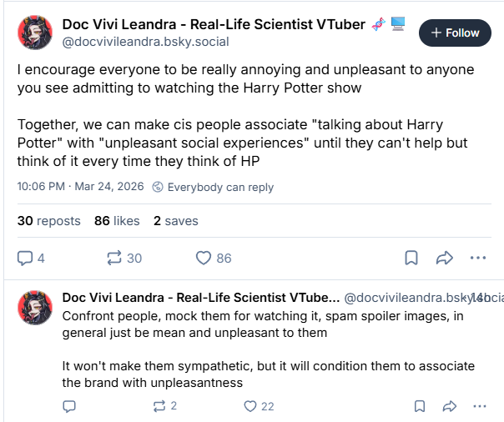Screen dimensions: 504x422
Task: Open the main post's three-dot options menu
Action: click(x=478, y=259)
